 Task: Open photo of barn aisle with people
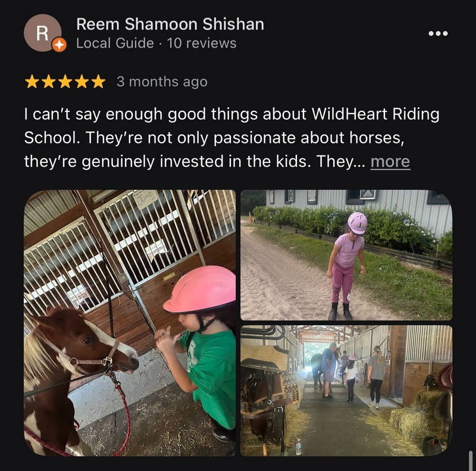pyautogui.click(x=346, y=391)
